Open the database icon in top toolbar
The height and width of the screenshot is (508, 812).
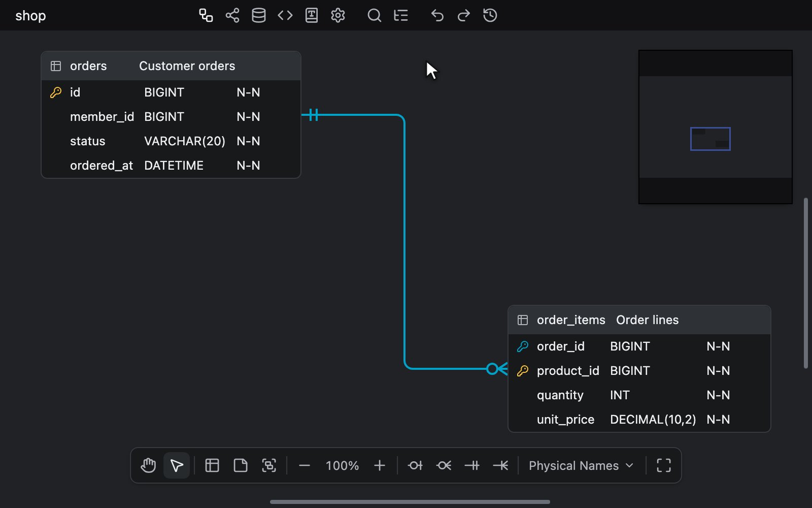(259, 15)
